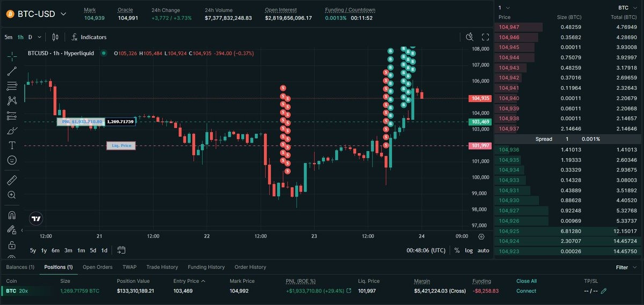This screenshot has height=305, width=644.
Task: Click the Liq. Price line label on chart
Action: pos(121,146)
